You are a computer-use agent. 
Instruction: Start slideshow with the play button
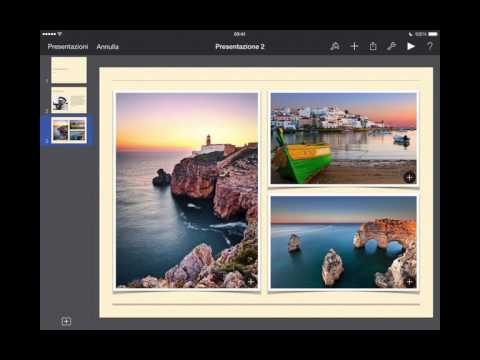[x=411, y=46]
